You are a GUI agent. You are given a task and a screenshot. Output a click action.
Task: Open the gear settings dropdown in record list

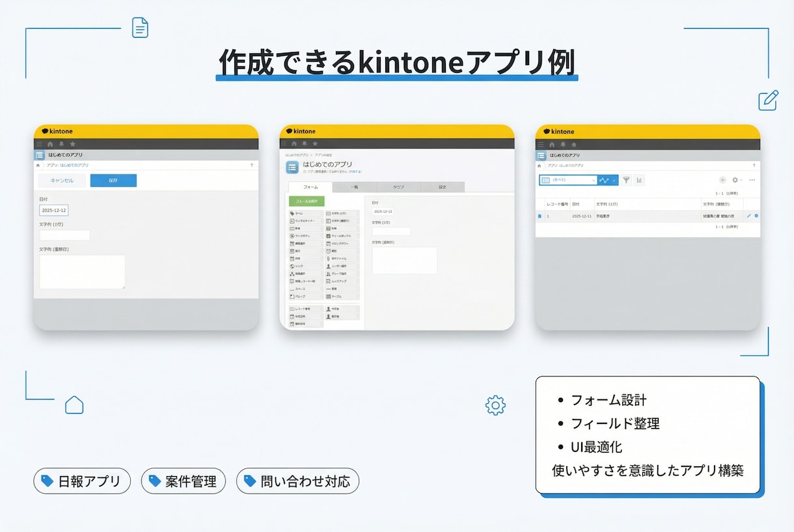click(737, 180)
